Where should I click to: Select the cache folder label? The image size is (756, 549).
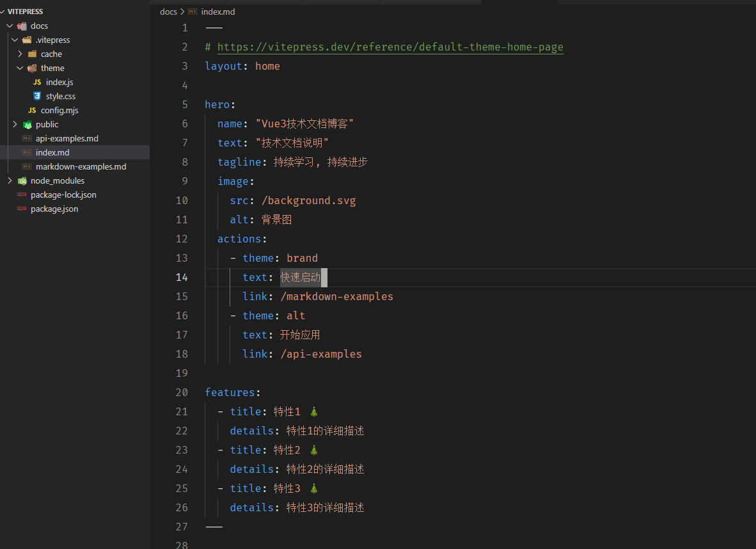51,54
